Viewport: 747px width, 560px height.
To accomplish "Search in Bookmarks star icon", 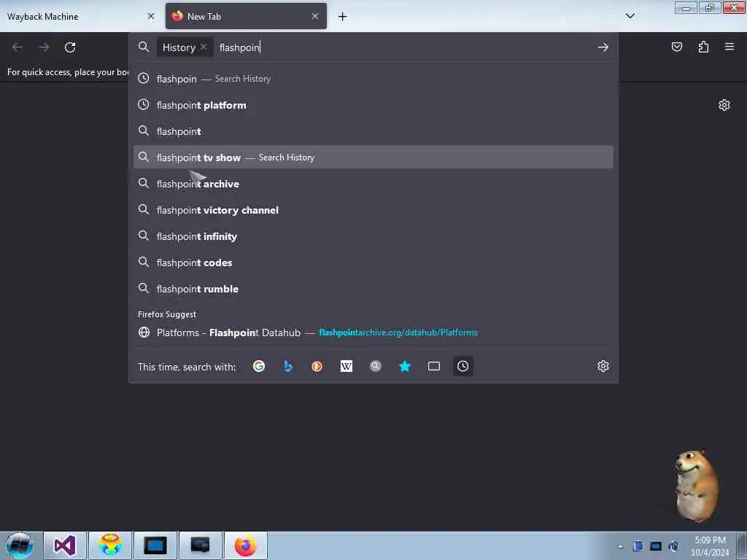I will [x=404, y=366].
